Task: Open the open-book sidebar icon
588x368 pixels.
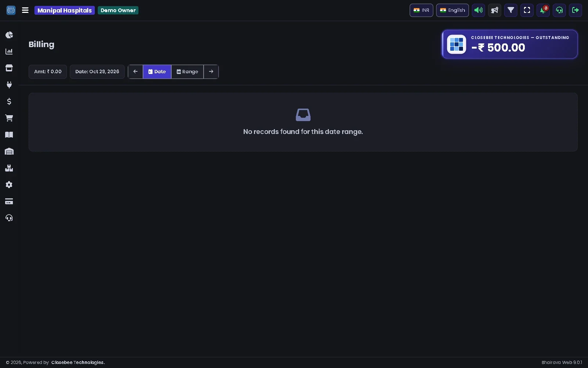Action: [9, 135]
